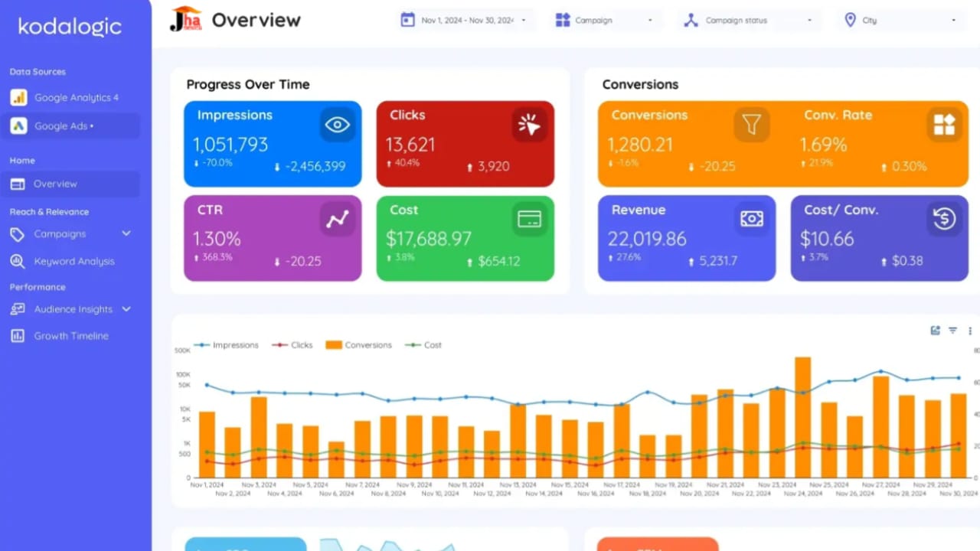
Task: Click the funnel icon on the Conversions card
Action: 752,125
